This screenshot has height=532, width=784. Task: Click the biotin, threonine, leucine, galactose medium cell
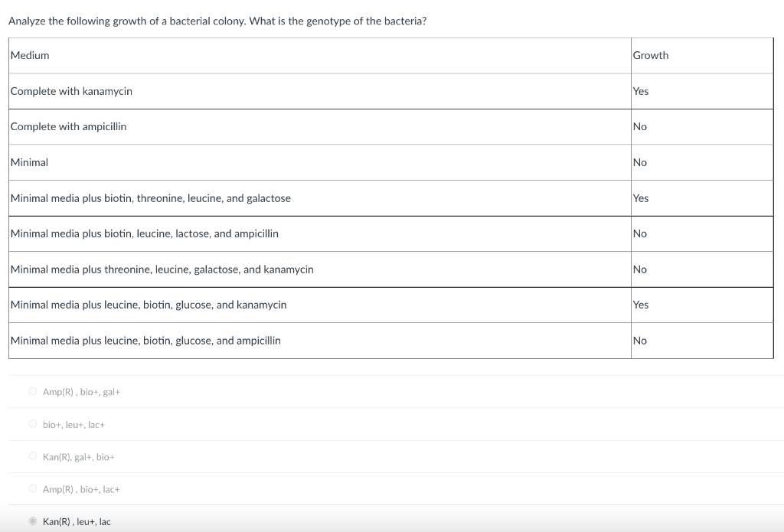[151, 198]
